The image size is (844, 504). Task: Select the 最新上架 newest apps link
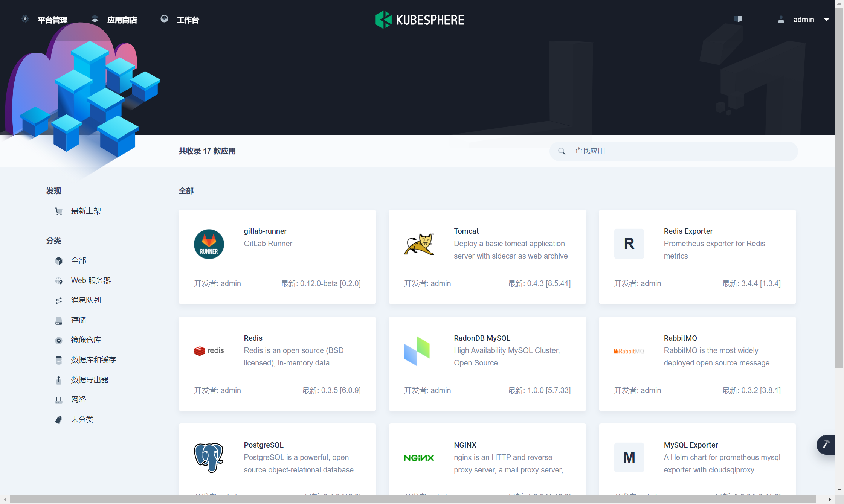86,211
